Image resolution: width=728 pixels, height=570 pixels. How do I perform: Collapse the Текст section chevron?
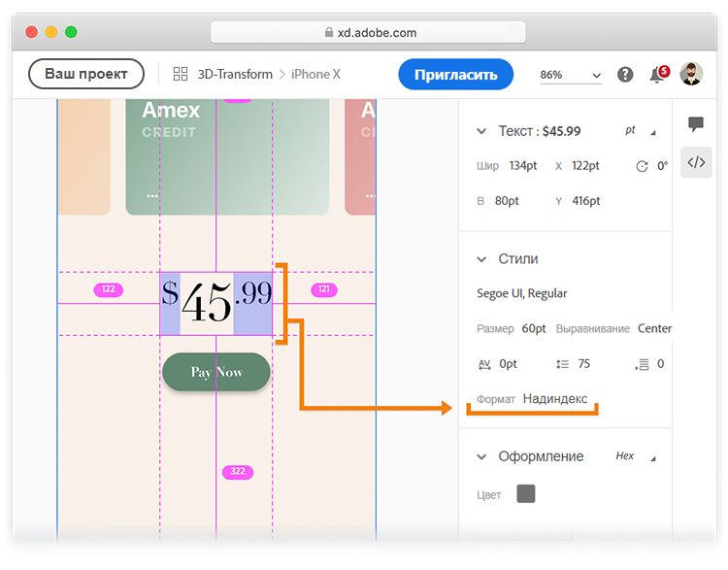(x=480, y=131)
